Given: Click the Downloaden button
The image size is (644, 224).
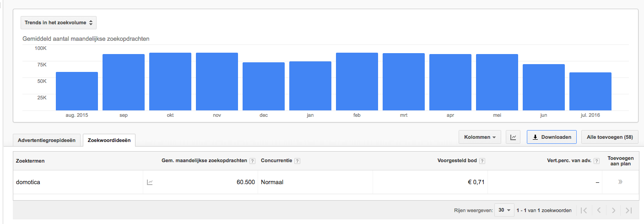Looking at the screenshot, I should pyautogui.click(x=552, y=137).
